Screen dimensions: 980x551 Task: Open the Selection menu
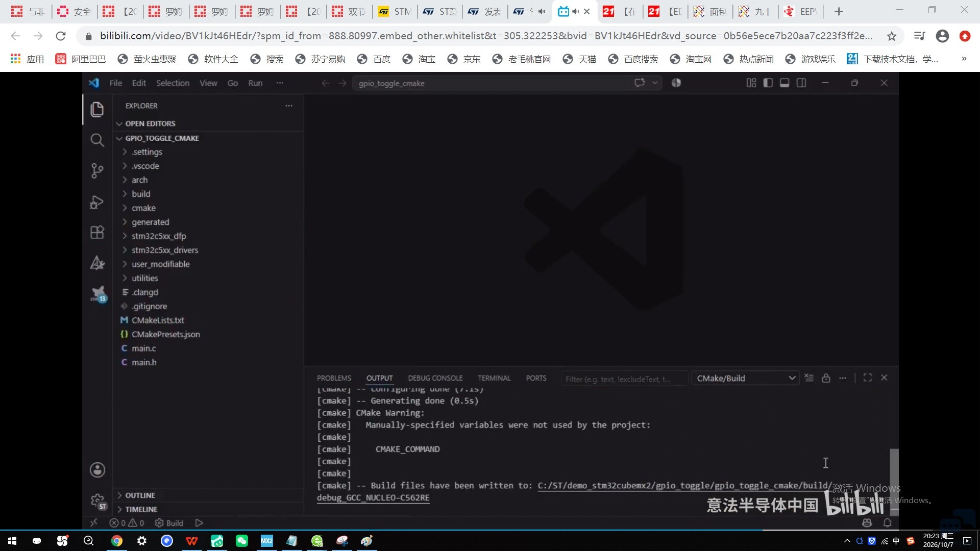click(173, 83)
